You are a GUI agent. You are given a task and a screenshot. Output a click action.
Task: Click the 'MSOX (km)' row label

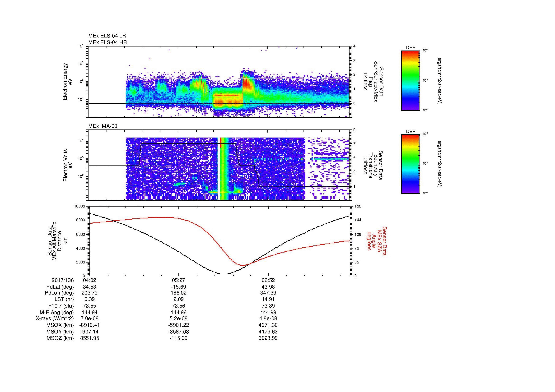pos(60,325)
